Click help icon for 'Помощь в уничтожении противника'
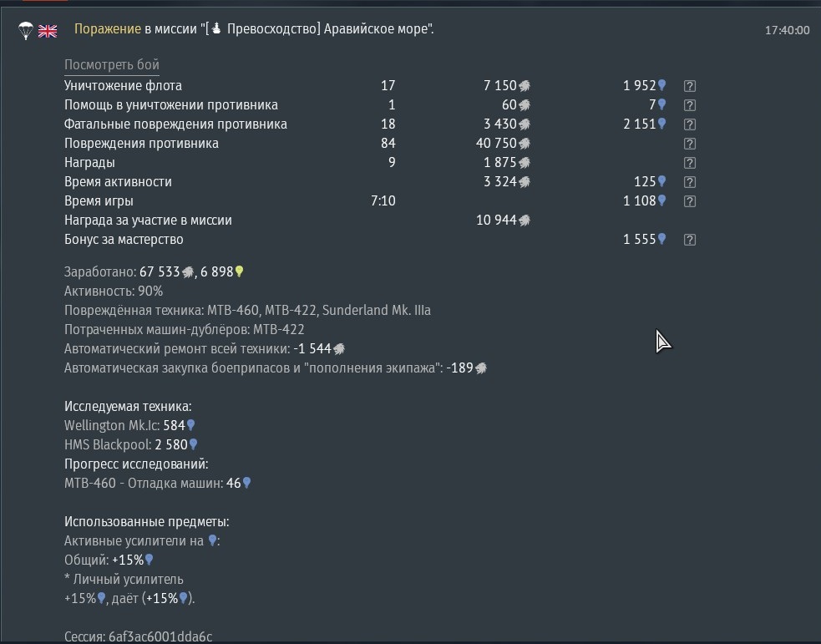821x644 pixels. click(690, 105)
